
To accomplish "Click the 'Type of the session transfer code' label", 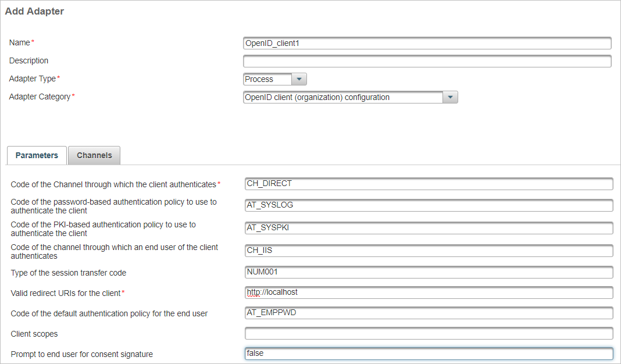I will (x=69, y=273).
